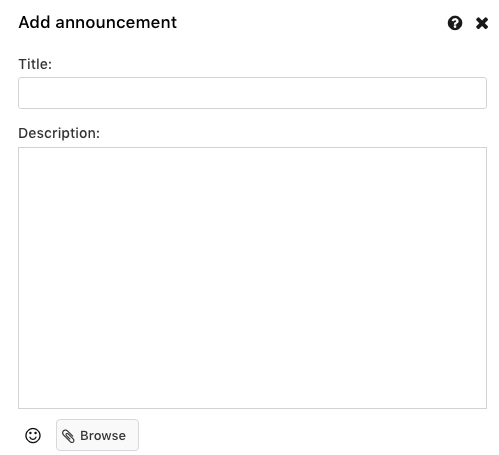Click the Add announcement heading
Screen dimensions: 499x455
click(x=97, y=22)
